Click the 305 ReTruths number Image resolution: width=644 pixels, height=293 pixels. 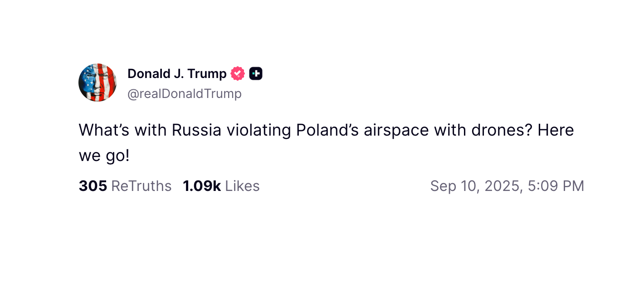[x=93, y=186]
